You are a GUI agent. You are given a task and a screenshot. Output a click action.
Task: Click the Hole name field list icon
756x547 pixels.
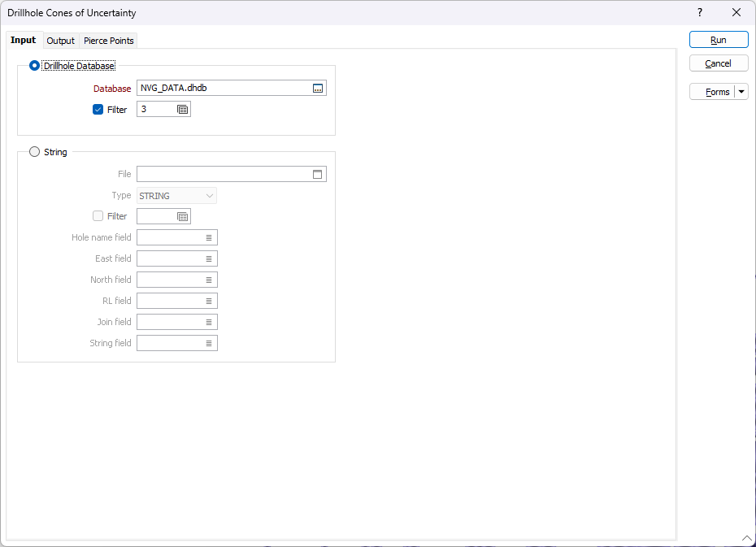click(x=209, y=237)
